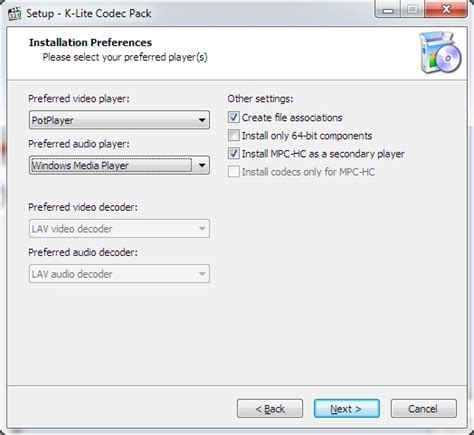This screenshot has height=435, width=474.
Task: Expand the Windows Media Player audio dropdown
Action: 119,165
